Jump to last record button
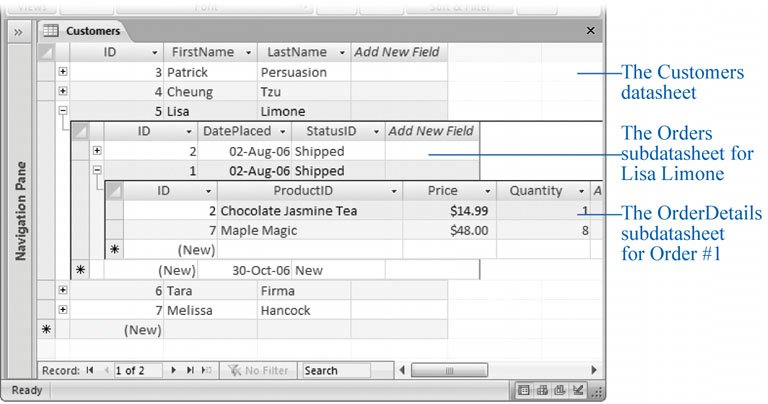Screen dimensions: 768x404 [190, 370]
